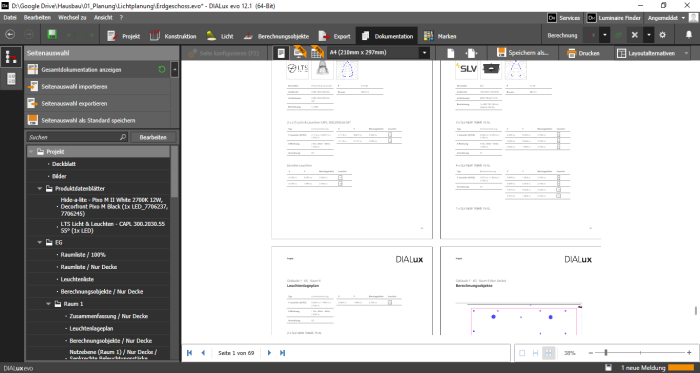The width and height of the screenshot is (700, 373).
Task: Select fit-width view mode
Action: pos(535,353)
